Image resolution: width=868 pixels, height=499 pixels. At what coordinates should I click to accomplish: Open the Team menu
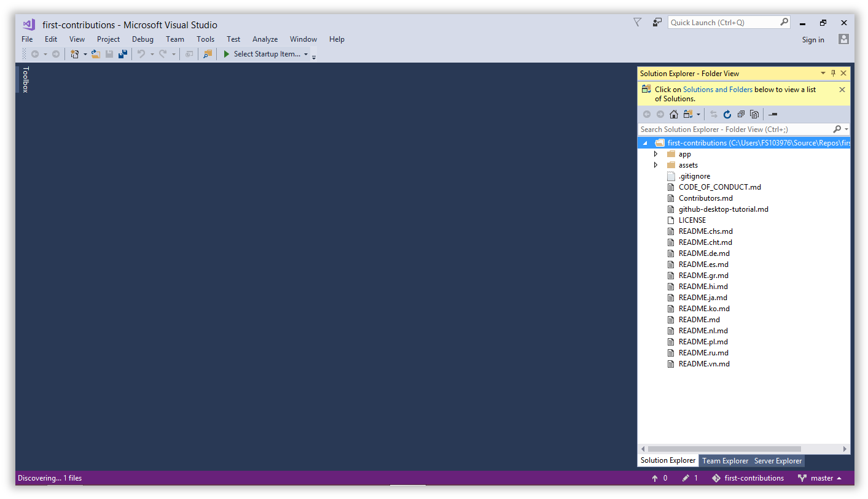coord(175,39)
